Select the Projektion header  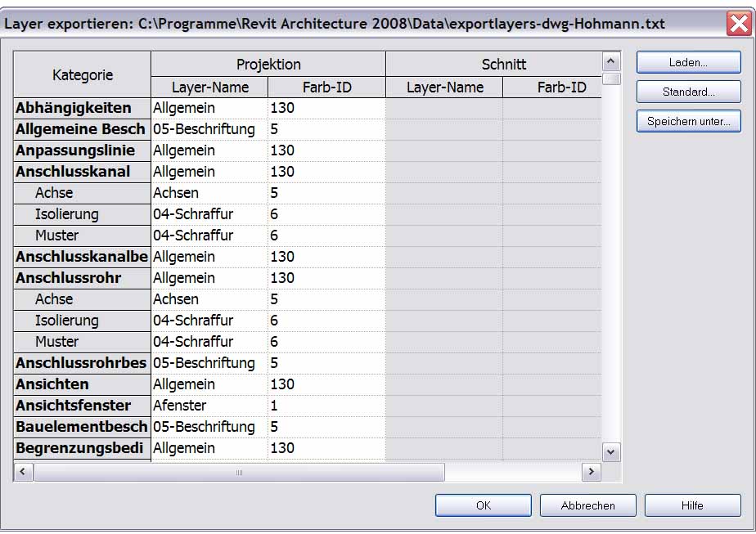(268, 64)
